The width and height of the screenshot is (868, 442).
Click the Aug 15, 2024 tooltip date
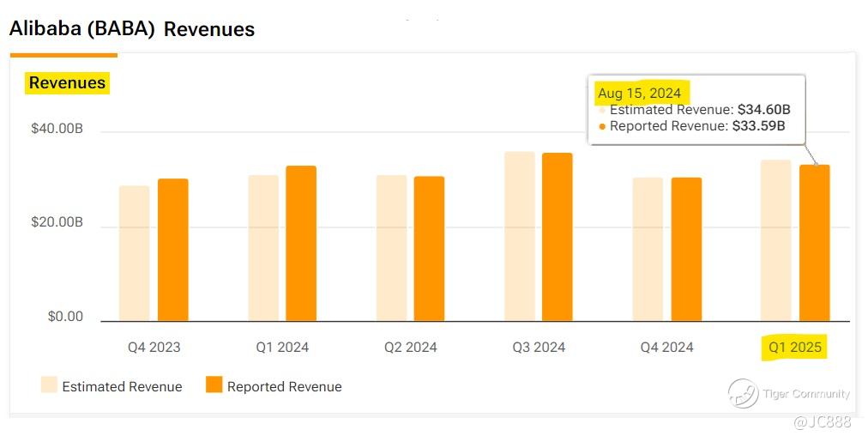pos(639,93)
